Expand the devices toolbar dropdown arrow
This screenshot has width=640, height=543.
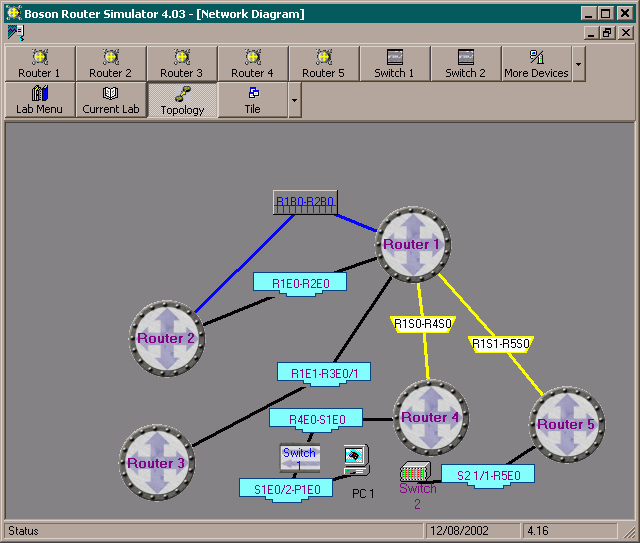point(579,64)
